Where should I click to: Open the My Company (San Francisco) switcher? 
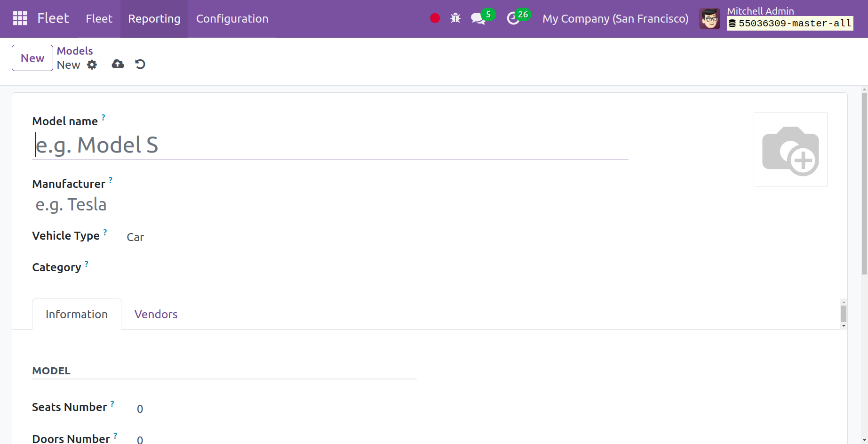coord(615,19)
